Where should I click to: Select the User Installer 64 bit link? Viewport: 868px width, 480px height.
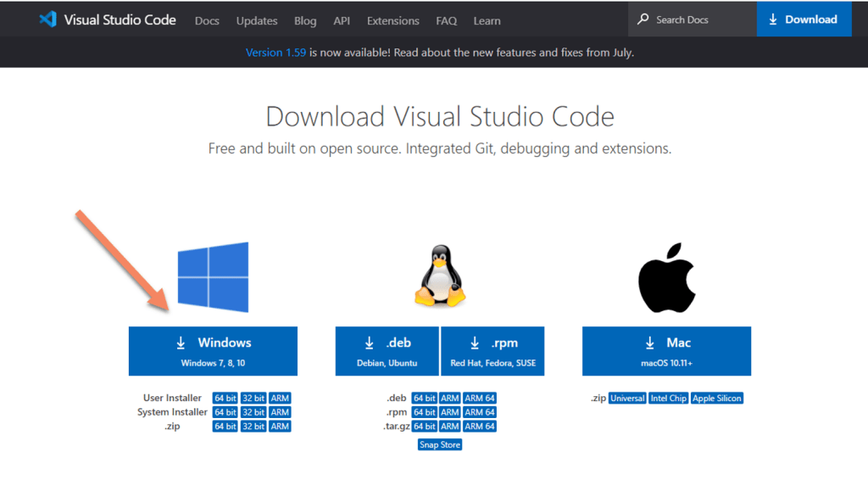pos(225,398)
